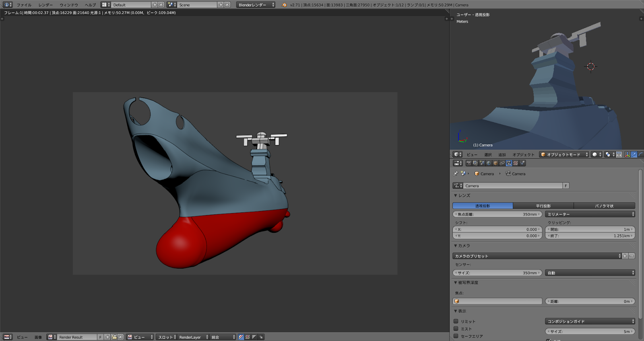Click the 焦点距離 350mm field
The width and height of the screenshot is (644, 341).
pyautogui.click(x=497, y=214)
